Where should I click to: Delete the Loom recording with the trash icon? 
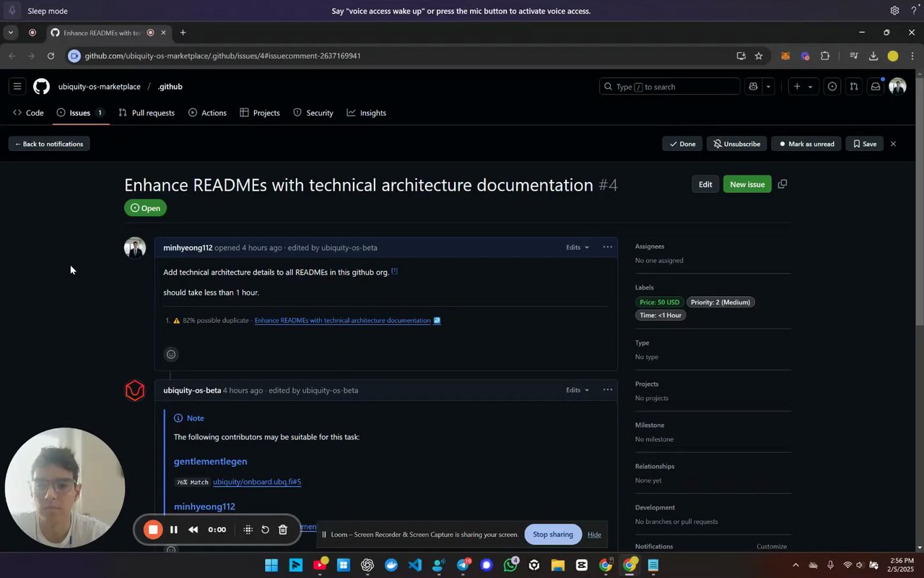283,530
